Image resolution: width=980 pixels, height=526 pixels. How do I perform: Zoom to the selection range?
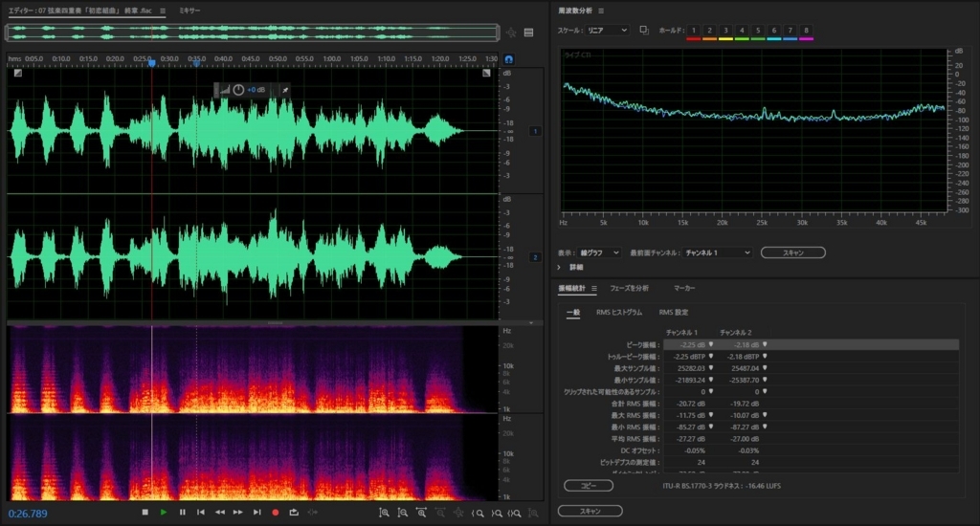514,513
